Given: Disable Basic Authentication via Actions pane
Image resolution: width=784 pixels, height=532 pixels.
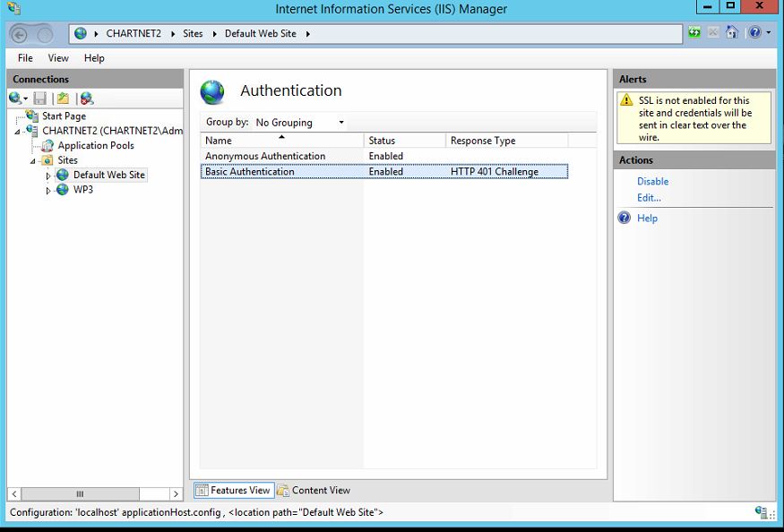Looking at the screenshot, I should 652,182.
